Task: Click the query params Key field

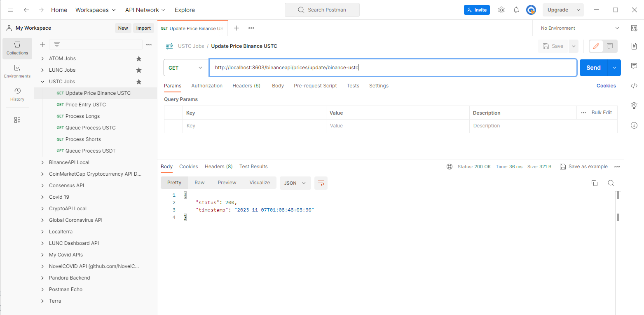Action: click(x=254, y=126)
